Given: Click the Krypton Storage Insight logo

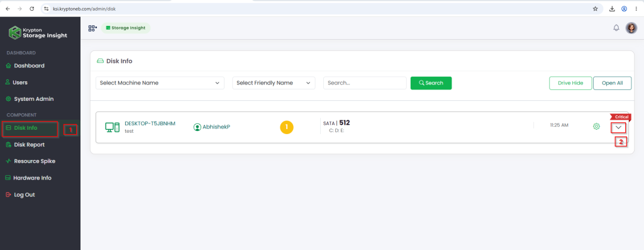Looking at the screenshot, I should [38, 33].
